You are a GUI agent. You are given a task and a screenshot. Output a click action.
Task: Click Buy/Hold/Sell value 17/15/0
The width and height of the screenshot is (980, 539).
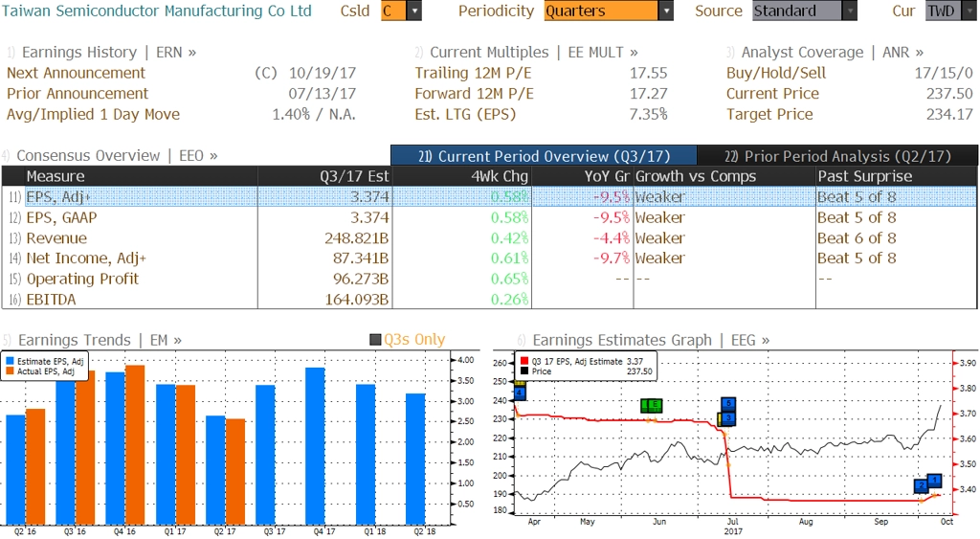point(944,73)
